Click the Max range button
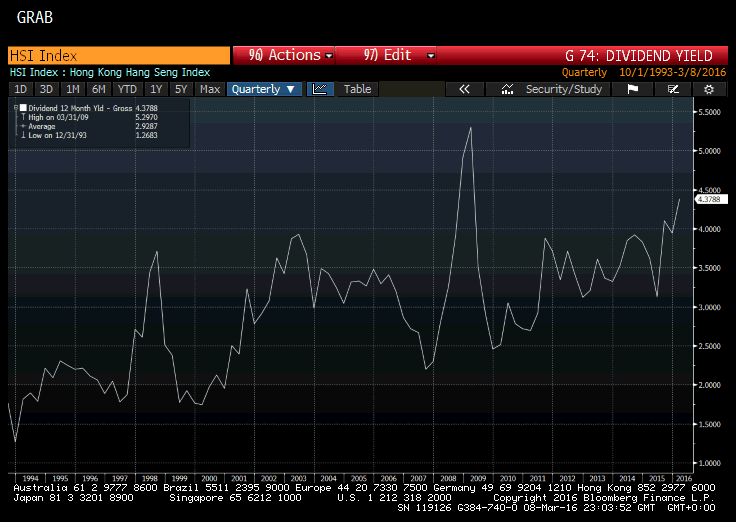 [x=210, y=89]
